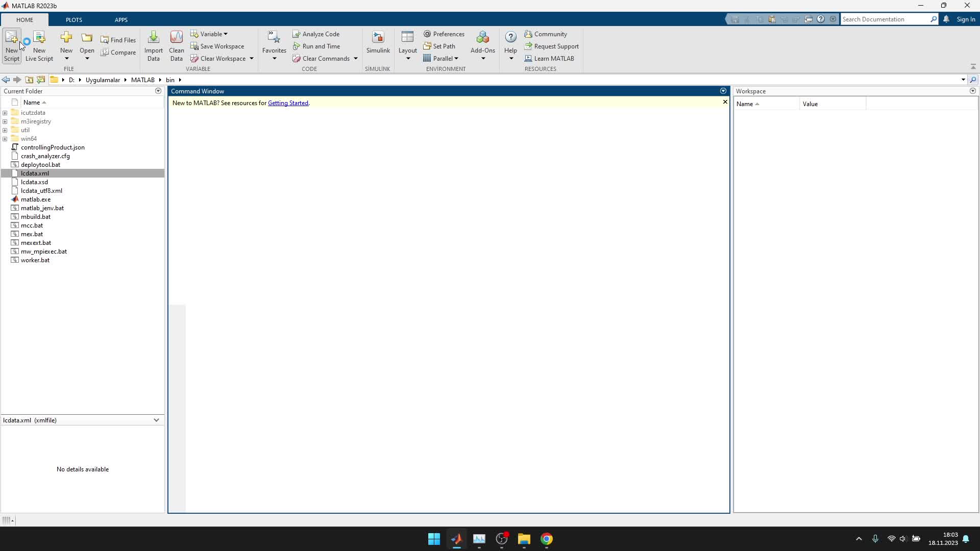Select controllingProduct.json file
980x551 pixels.
click(x=53, y=147)
